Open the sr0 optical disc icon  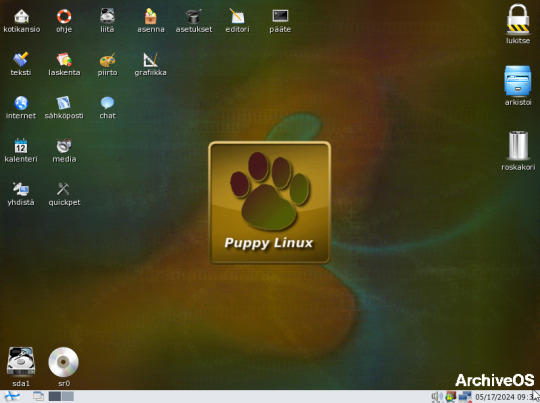pos(64,362)
